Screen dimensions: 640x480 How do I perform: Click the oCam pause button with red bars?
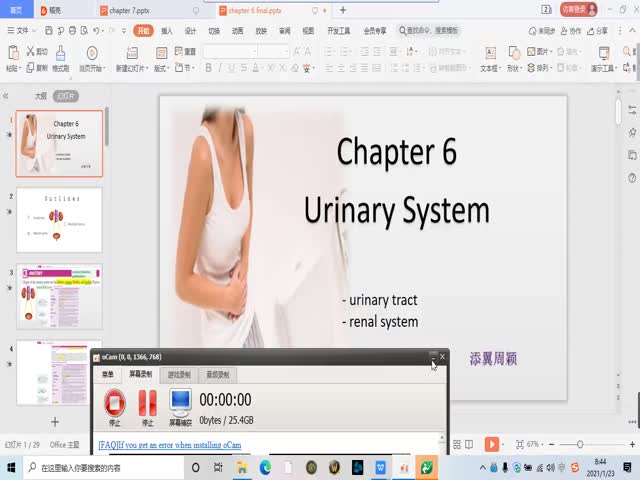click(147, 404)
